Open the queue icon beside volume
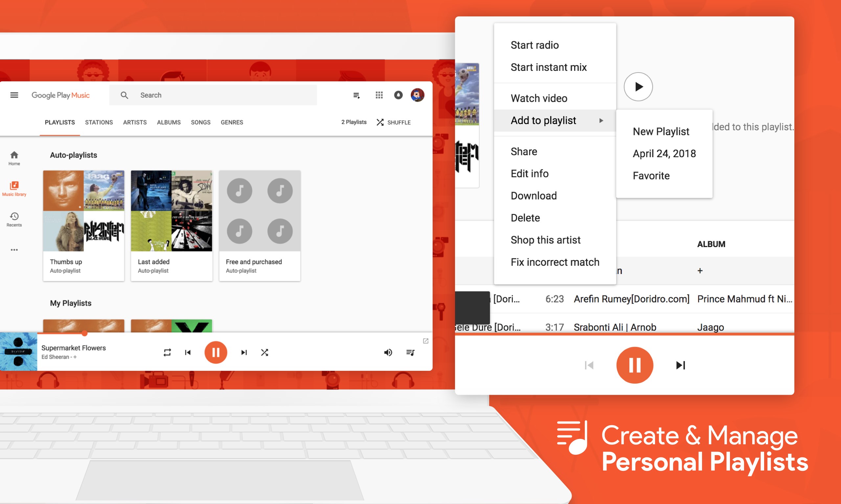 (410, 352)
